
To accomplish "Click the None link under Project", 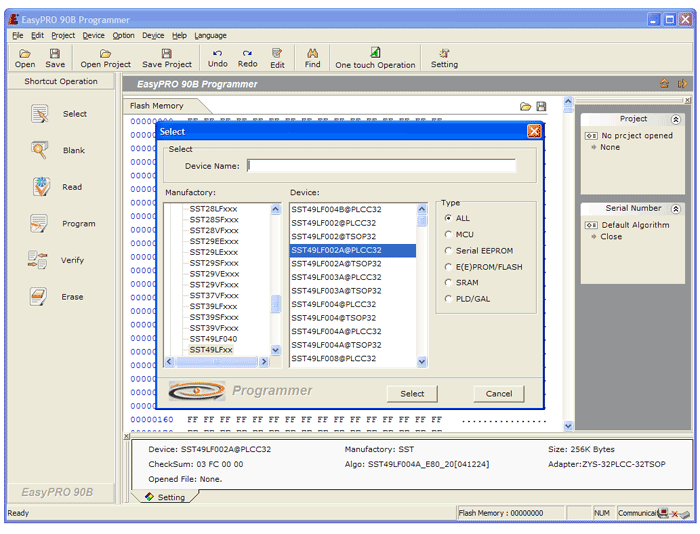I will click(610, 147).
